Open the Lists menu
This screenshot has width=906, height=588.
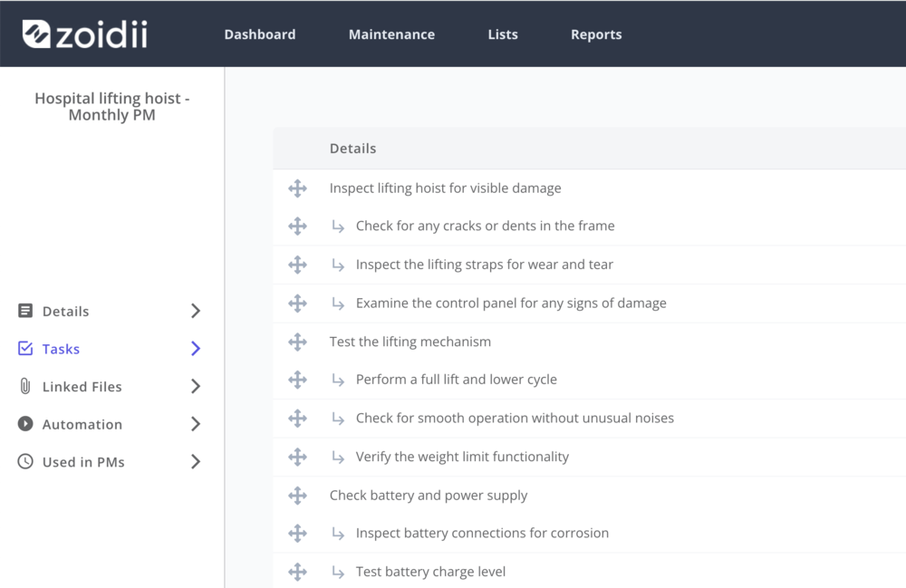[x=503, y=34]
